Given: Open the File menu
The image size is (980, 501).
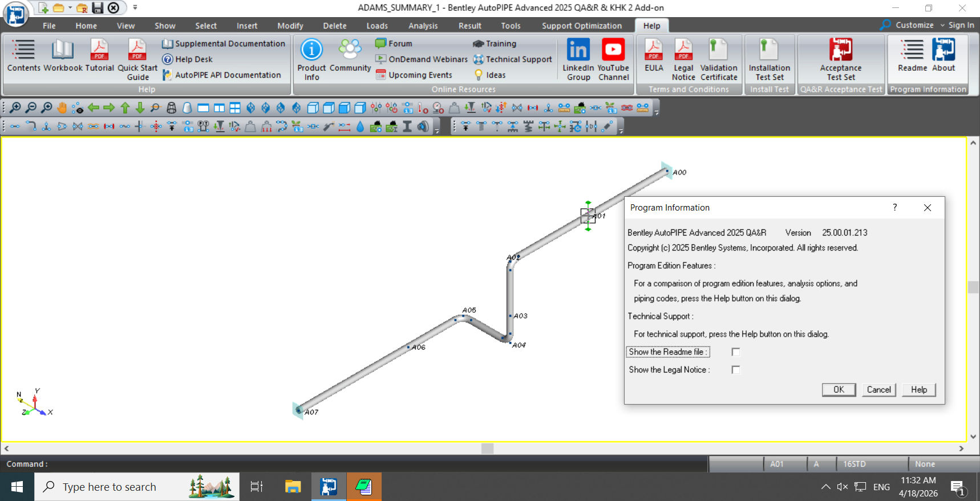Looking at the screenshot, I should coord(49,26).
